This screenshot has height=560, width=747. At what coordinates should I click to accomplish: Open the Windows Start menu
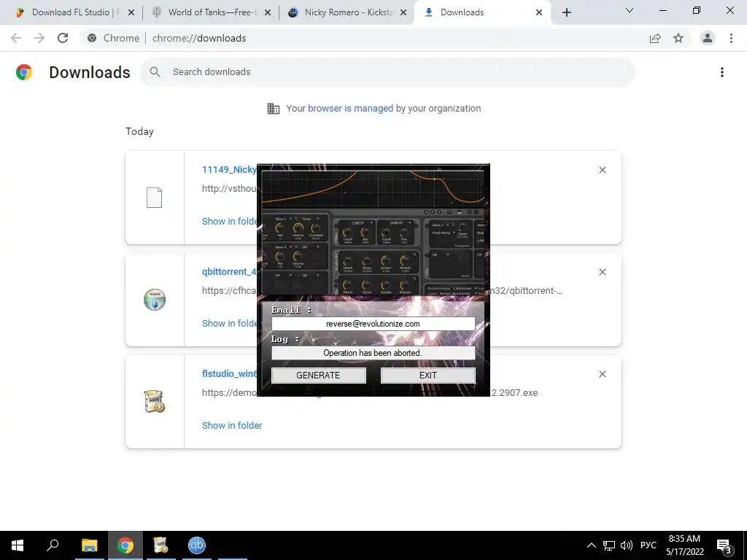click(x=18, y=545)
